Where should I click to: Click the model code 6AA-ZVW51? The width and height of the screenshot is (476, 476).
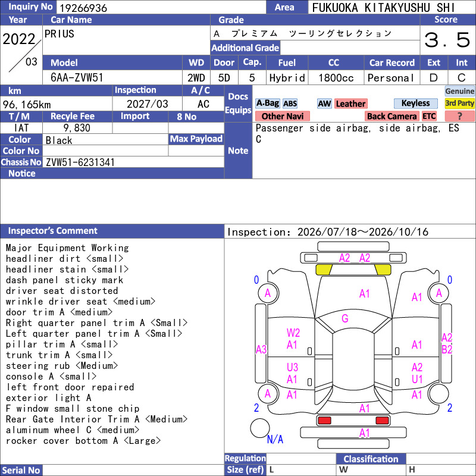[77, 78]
